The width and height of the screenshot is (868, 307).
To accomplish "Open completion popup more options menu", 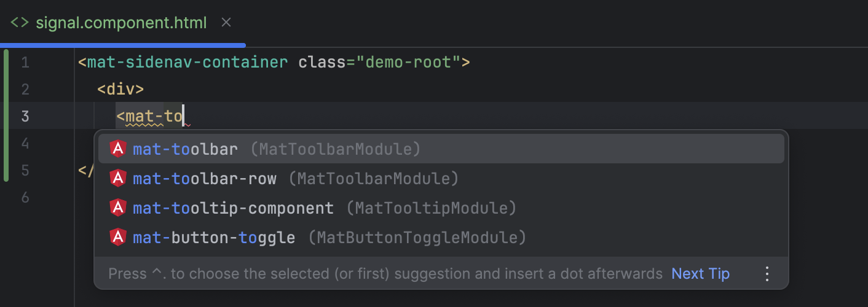I will point(767,274).
